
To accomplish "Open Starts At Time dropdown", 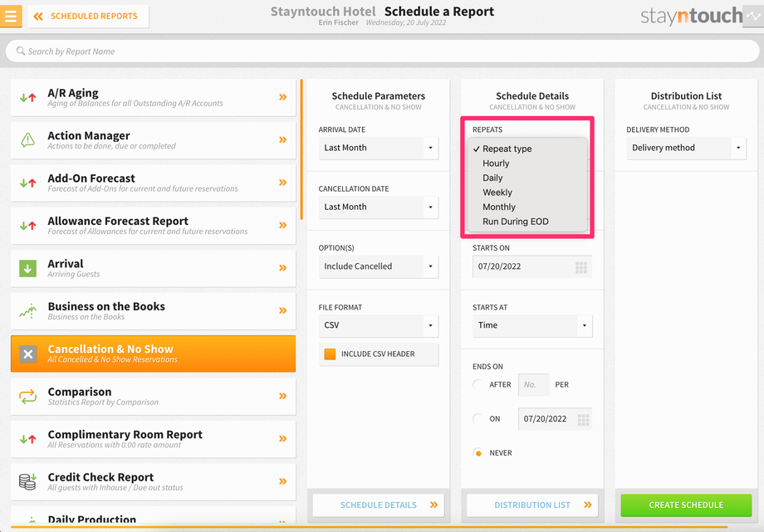I will [x=532, y=325].
